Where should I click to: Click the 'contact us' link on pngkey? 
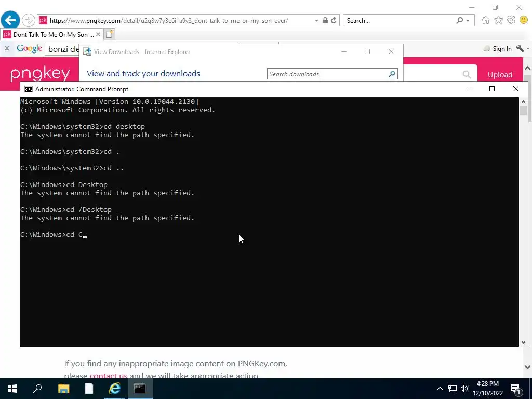click(x=108, y=376)
